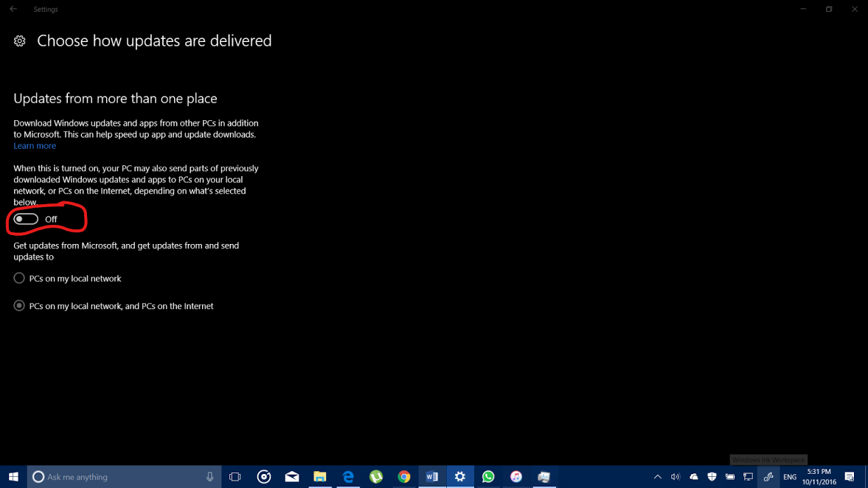The image size is (868, 488).
Task: Expand hidden system tray icons
Action: point(658,477)
